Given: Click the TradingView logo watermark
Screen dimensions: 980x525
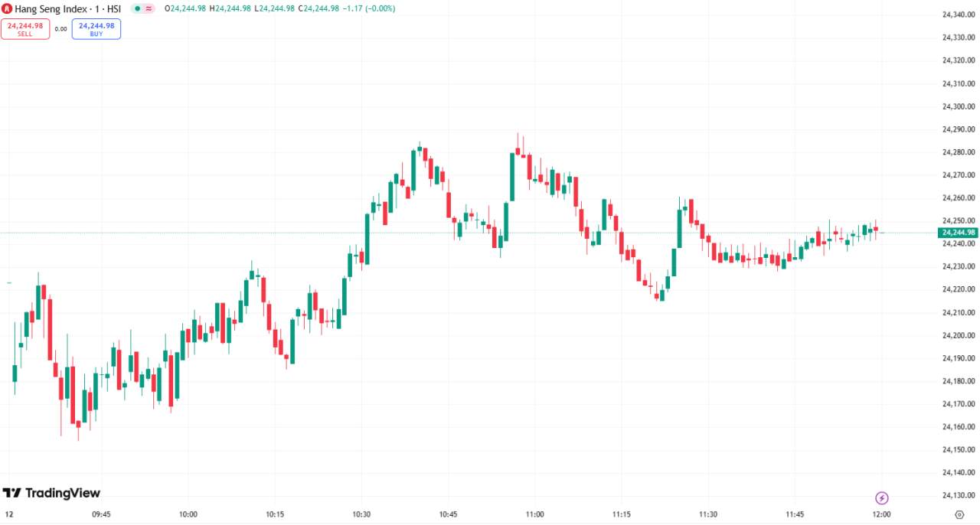Looking at the screenshot, I should [51, 493].
